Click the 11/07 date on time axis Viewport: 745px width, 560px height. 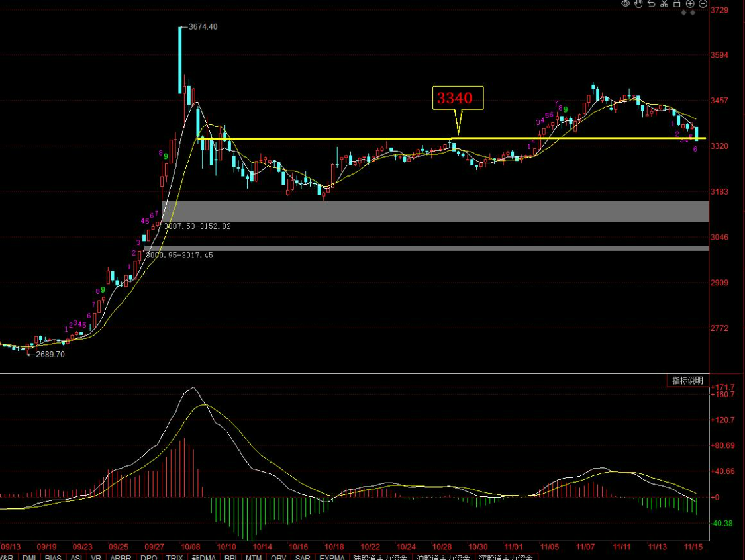585,547
